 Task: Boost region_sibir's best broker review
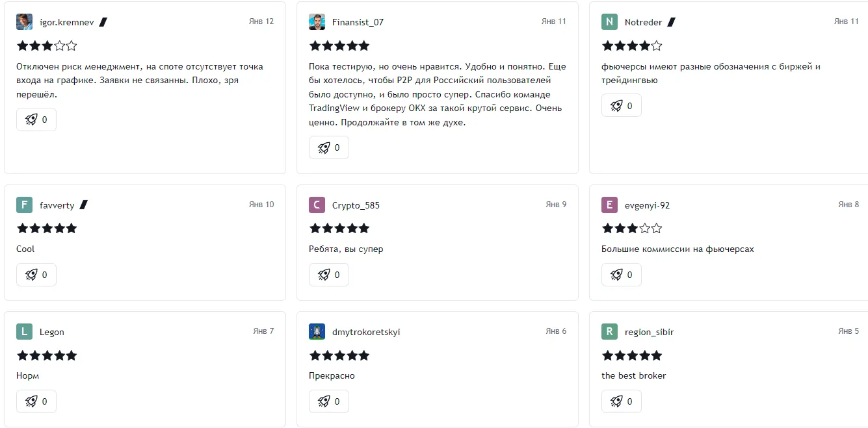pyautogui.click(x=622, y=401)
